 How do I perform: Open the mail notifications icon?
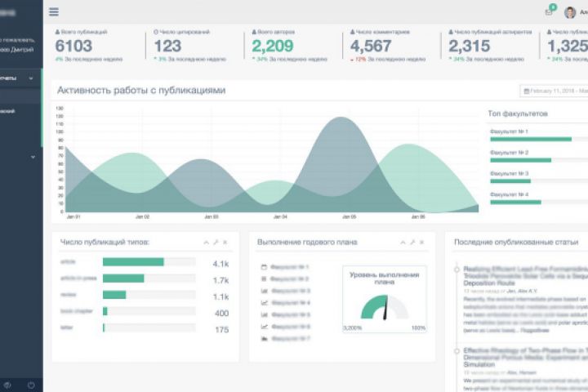(549, 12)
